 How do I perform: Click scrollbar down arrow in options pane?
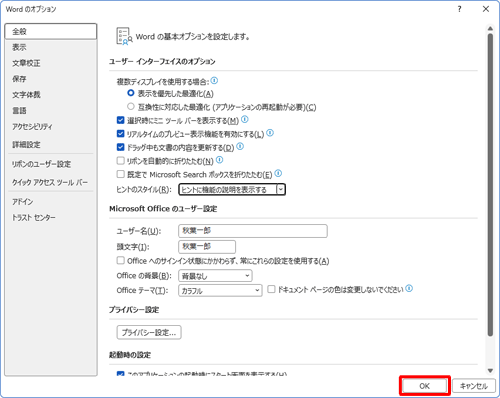pyautogui.click(x=490, y=371)
